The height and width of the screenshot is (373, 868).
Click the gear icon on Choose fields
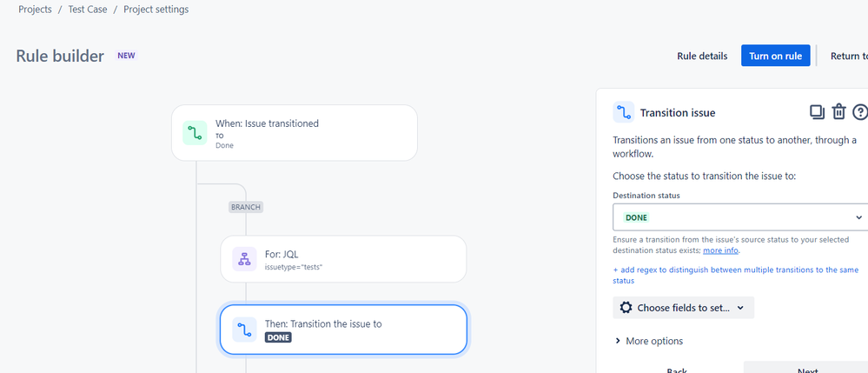[x=626, y=308]
